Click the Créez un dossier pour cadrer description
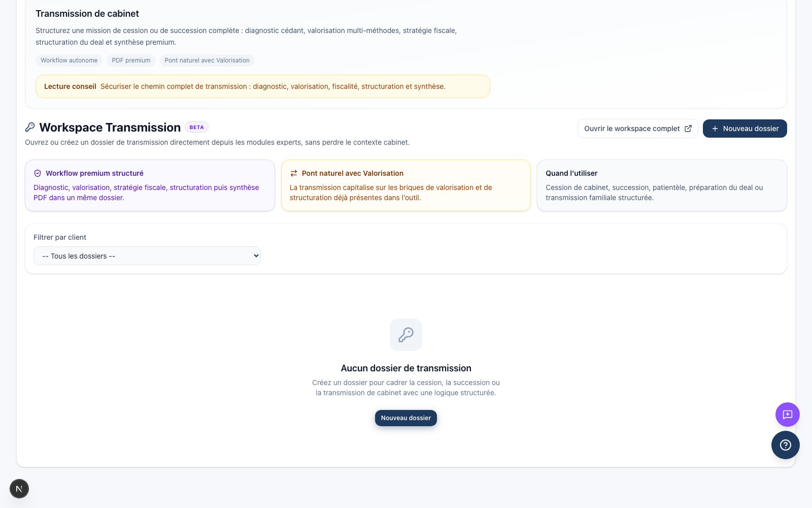This screenshot has height=508, width=812. (406, 388)
